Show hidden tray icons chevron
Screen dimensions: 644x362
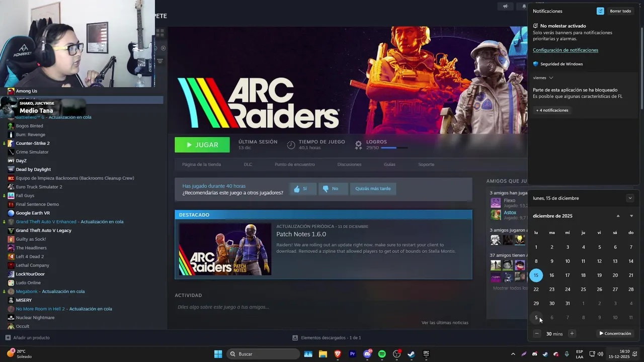(x=513, y=354)
